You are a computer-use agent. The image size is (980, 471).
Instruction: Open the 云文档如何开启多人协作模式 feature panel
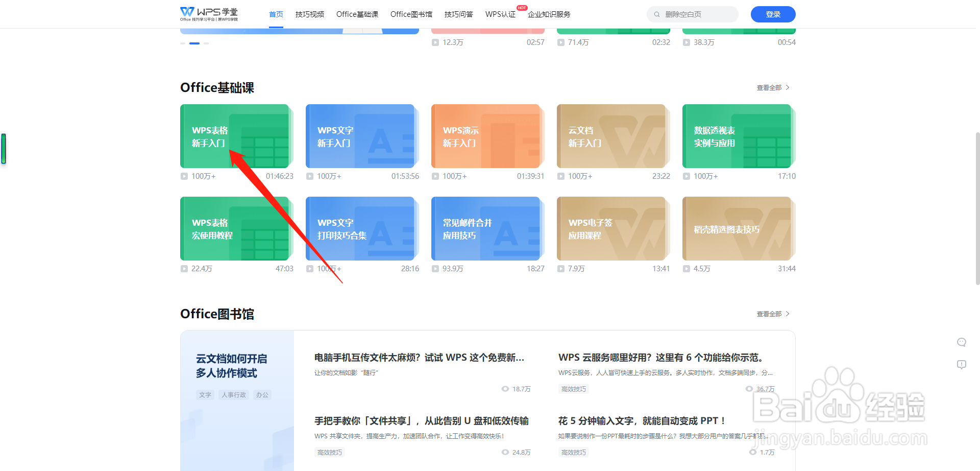(237, 401)
